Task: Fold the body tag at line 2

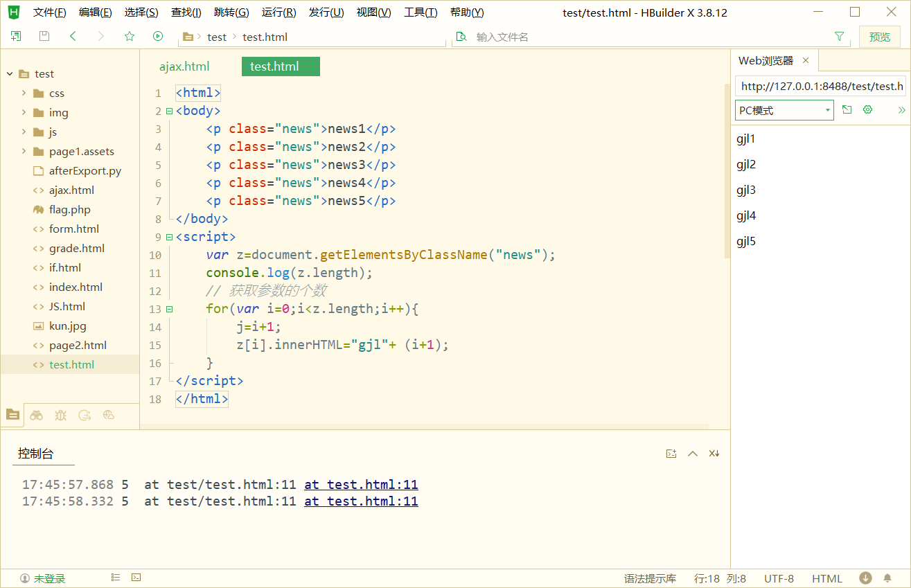Action: coord(169,111)
